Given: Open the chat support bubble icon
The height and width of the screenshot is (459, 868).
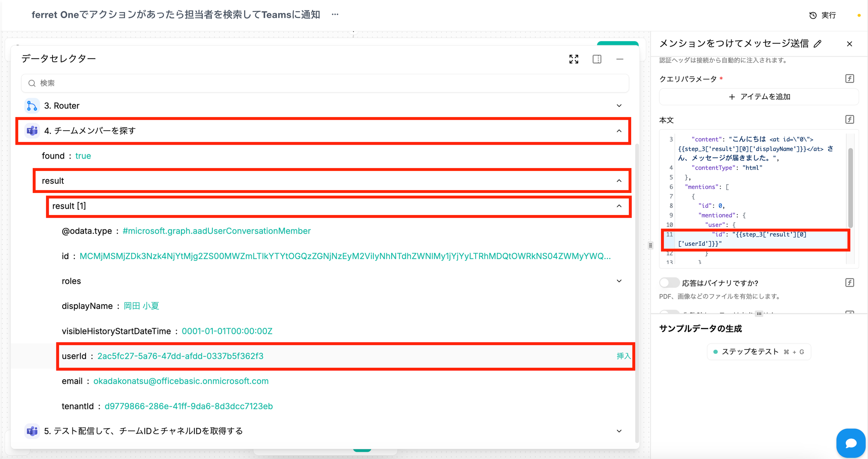Looking at the screenshot, I should click(851, 443).
